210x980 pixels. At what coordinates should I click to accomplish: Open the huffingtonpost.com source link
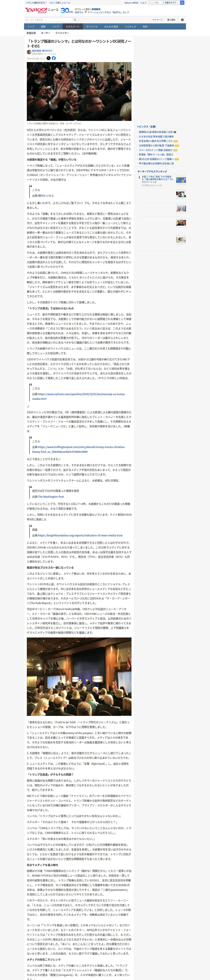tap(79, 449)
